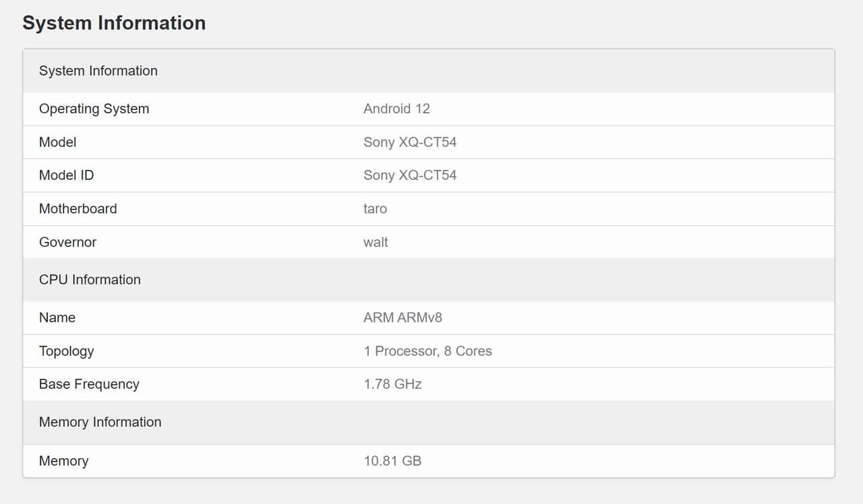Select the Sony XQ-CT54 value beside Model ID
This screenshot has width=863, height=504.
[410, 175]
